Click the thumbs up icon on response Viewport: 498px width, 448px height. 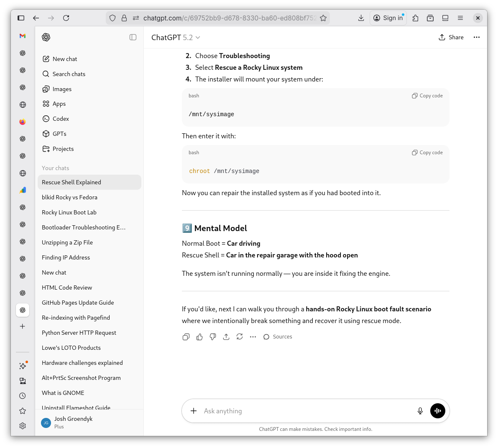point(199,337)
